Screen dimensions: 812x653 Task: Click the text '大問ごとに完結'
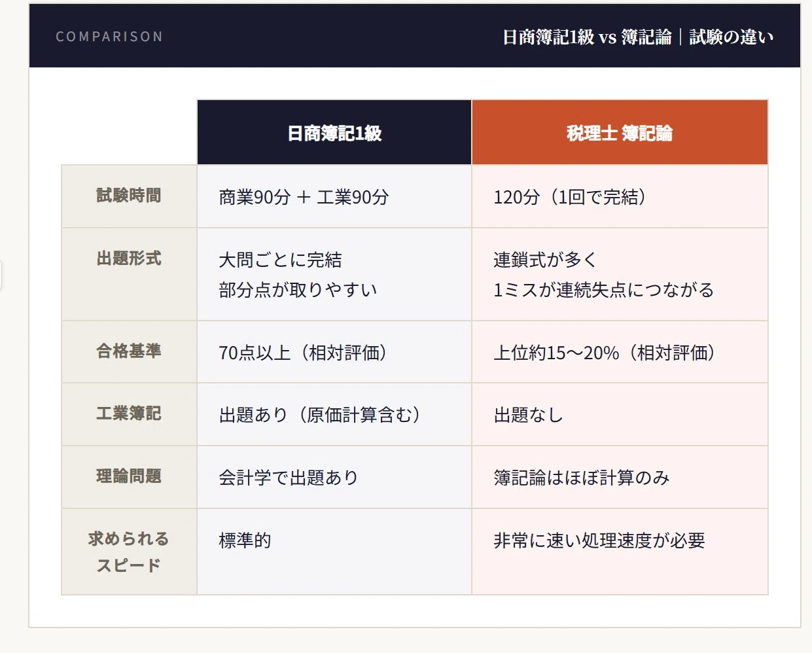click(x=280, y=260)
